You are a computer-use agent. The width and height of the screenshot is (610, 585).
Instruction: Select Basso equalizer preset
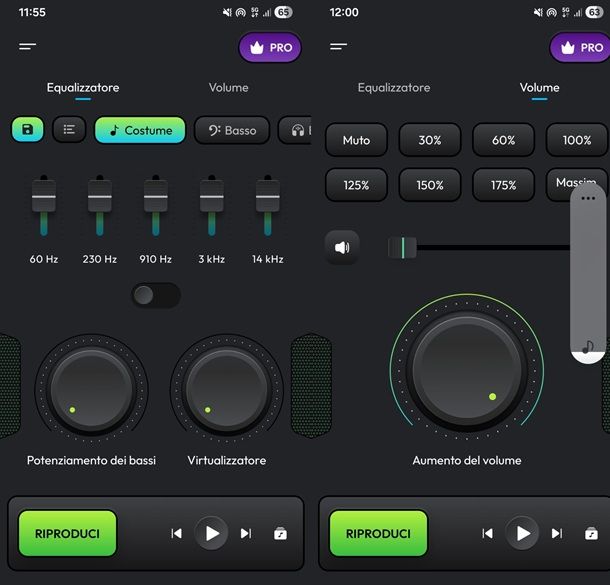(x=232, y=130)
